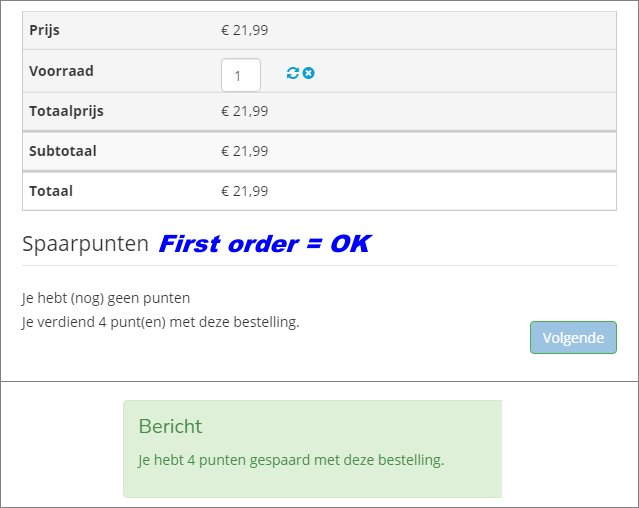Select the Subtotaal label
The width and height of the screenshot is (639, 508).
coord(63,151)
